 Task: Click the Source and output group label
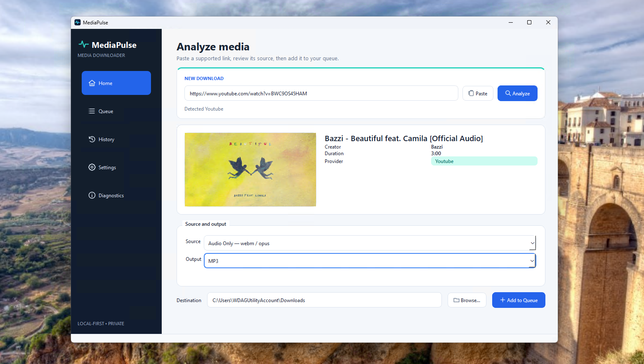(x=205, y=224)
